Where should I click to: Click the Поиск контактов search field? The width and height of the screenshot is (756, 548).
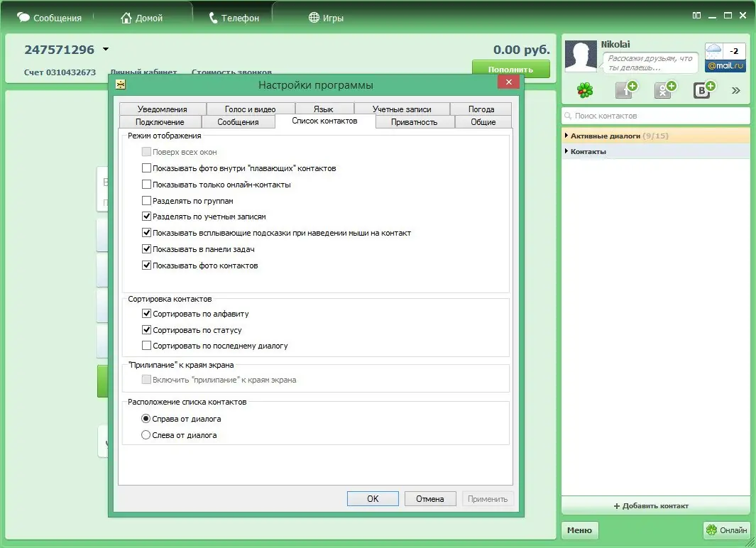[654, 115]
